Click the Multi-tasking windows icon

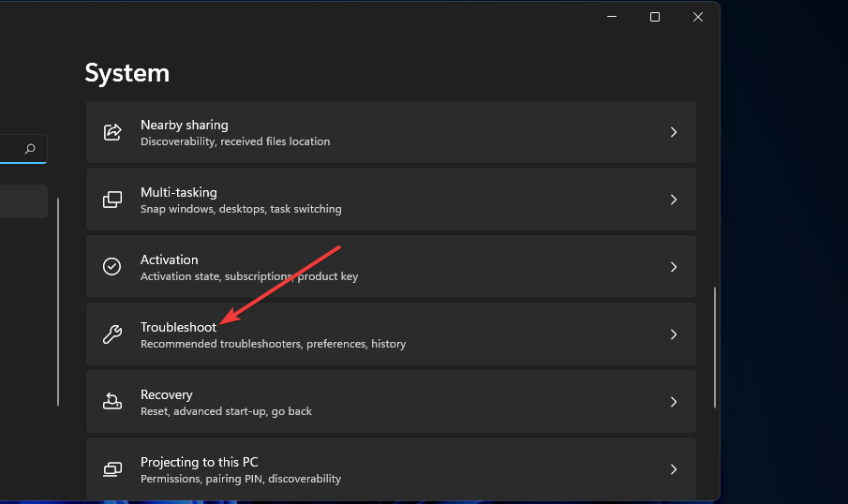click(x=112, y=200)
